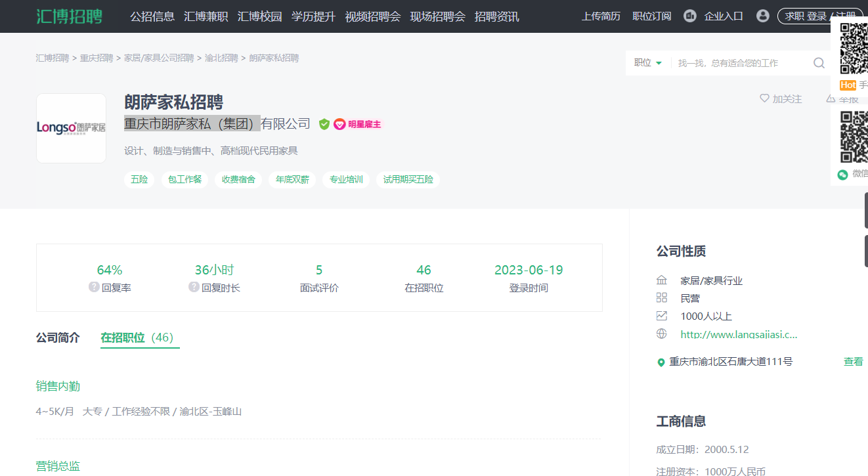This screenshot has height=476, width=868.
Task: Click the 专业培训 benefit tag
Action: [346, 179]
